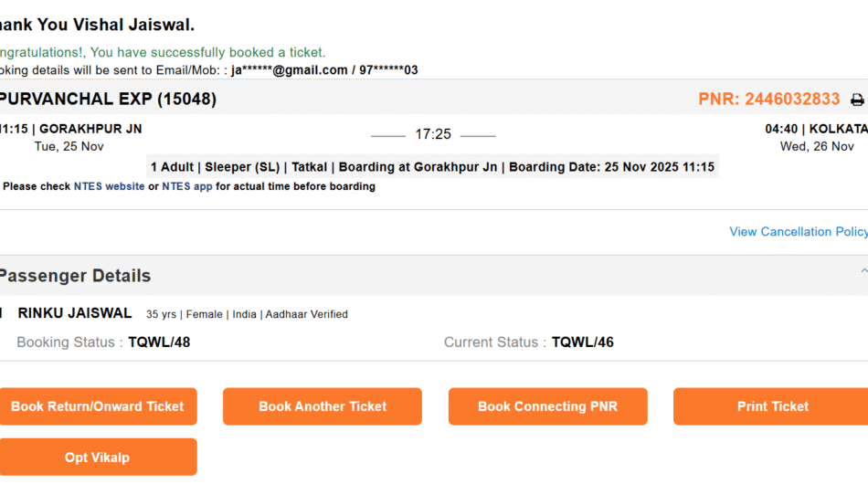Open the View Cancellation Policy link
This screenshot has width=868, height=484.
point(798,232)
